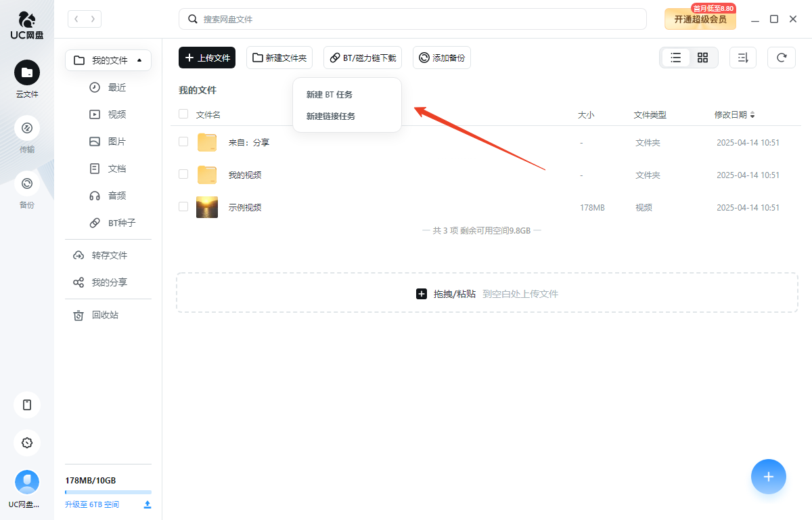Open settings gear icon in sidebar
Image resolution: width=812 pixels, height=520 pixels.
click(x=27, y=443)
